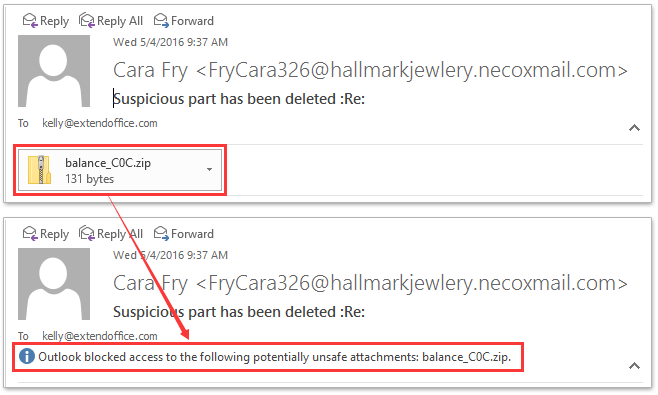Click the balance_C0C.zip zip file icon
The width and height of the screenshot is (658, 395).
click(x=39, y=170)
